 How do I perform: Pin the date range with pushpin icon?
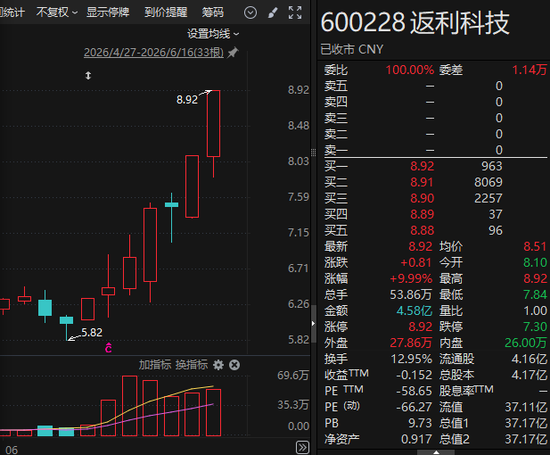[233, 53]
